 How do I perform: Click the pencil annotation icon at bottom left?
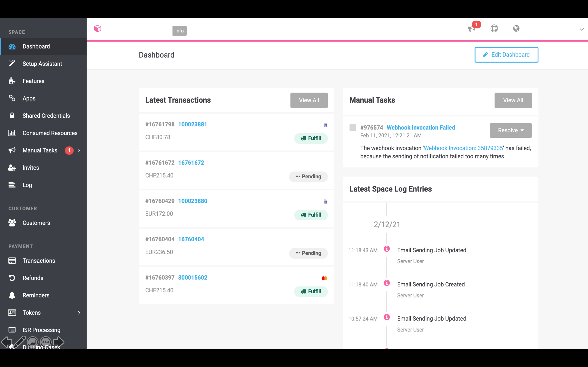20,342
